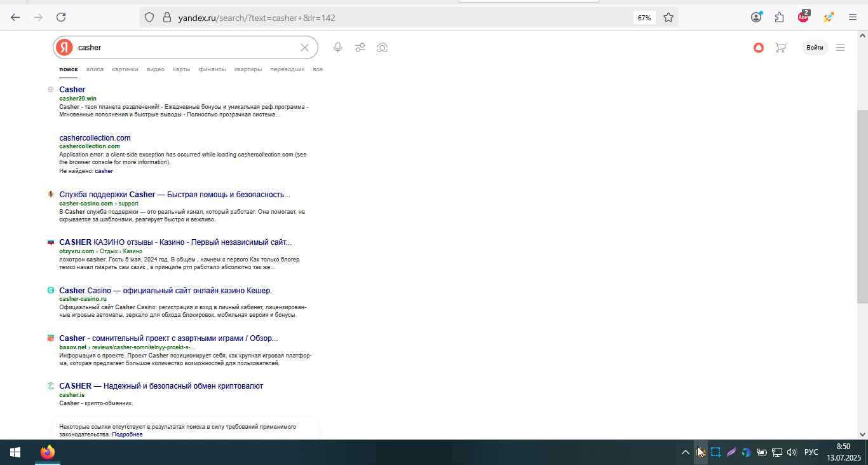Screen dimensions: 868x465
Task: Switch to 'картинки' images tab
Action: tap(125, 69)
